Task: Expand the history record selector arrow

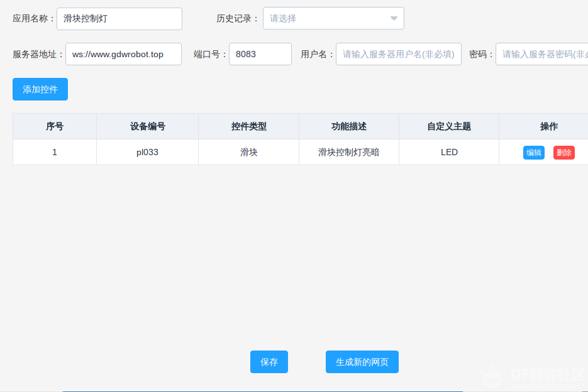Action: pos(394,18)
